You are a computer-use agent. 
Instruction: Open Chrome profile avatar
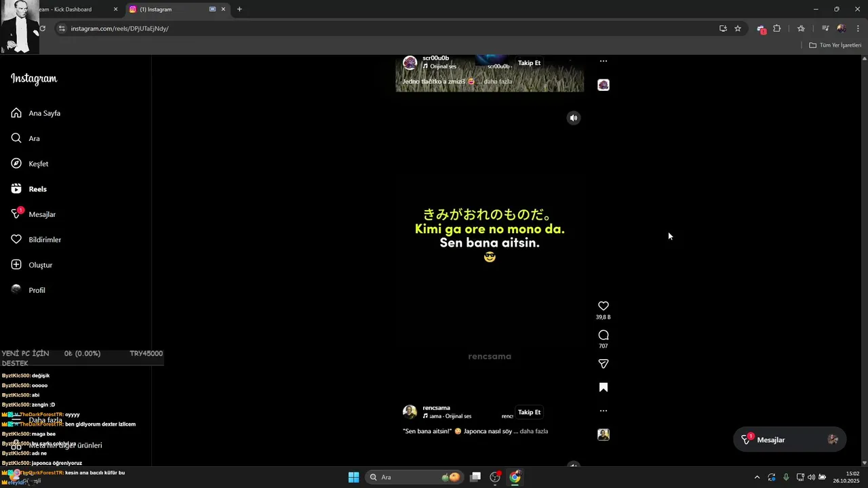(x=842, y=28)
